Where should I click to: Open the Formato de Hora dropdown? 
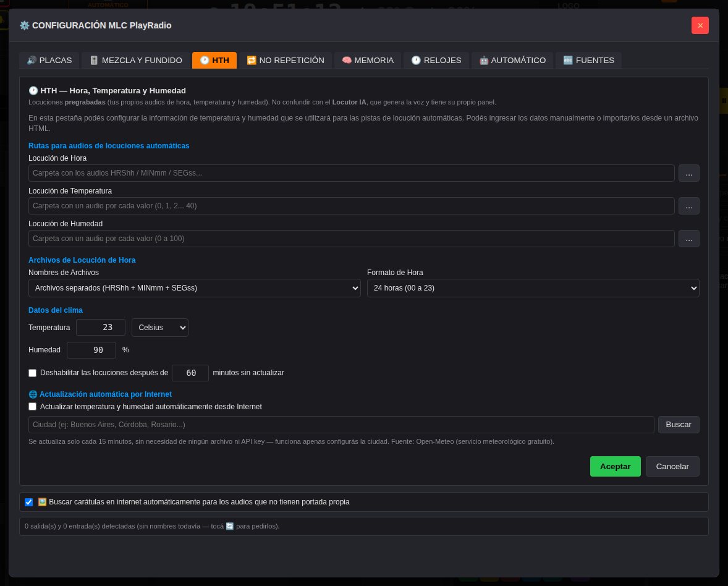tap(533, 288)
